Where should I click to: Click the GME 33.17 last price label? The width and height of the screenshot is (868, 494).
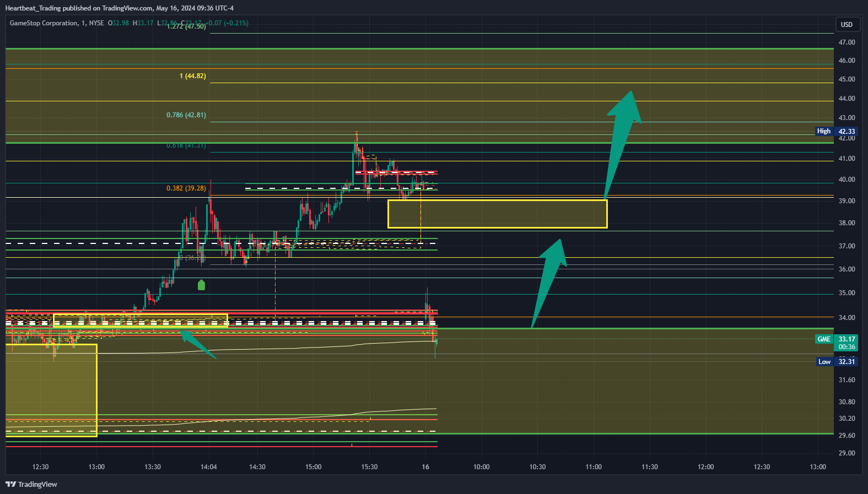[836, 343]
